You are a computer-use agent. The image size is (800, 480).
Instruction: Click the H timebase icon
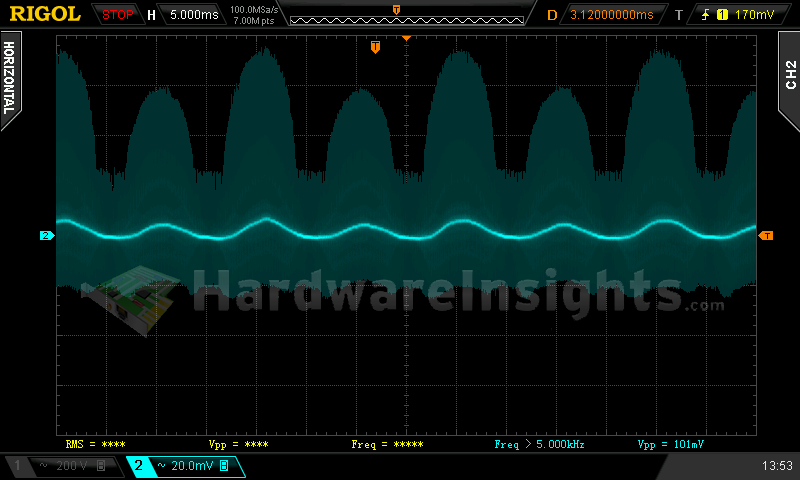[151, 15]
